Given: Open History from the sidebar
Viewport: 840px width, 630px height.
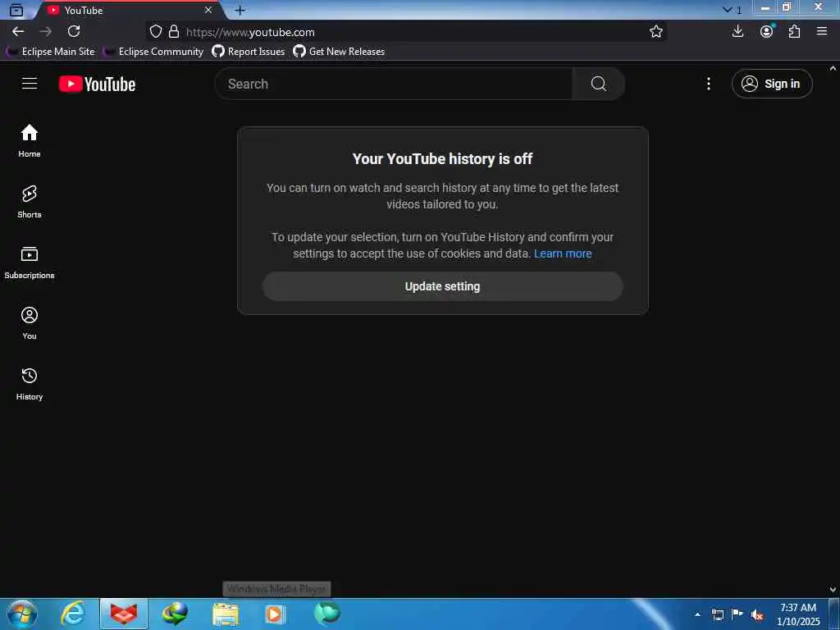Looking at the screenshot, I should 30,384.
